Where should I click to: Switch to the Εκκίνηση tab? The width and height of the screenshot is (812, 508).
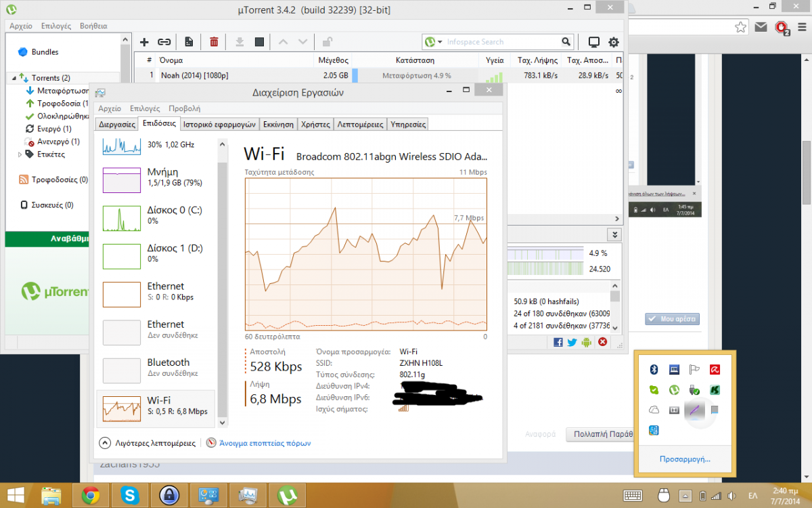coord(278,125)
